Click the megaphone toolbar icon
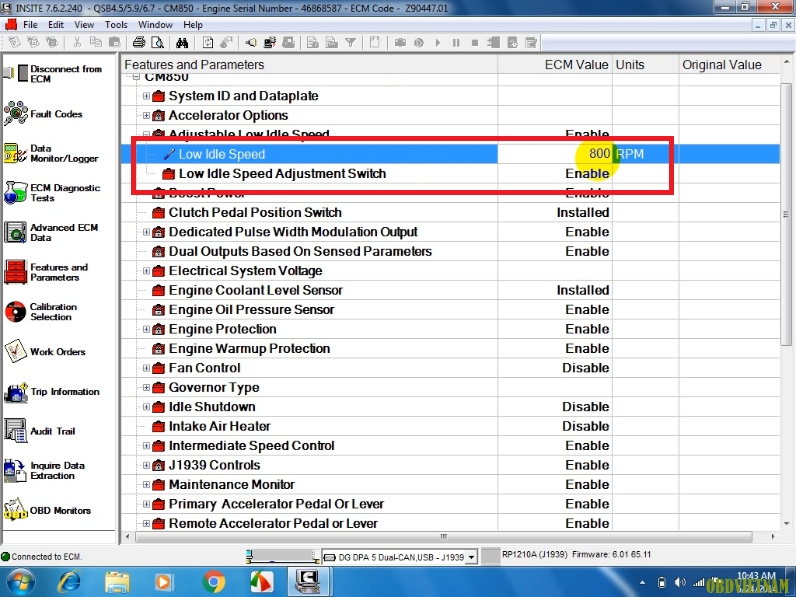 [251, 43]
